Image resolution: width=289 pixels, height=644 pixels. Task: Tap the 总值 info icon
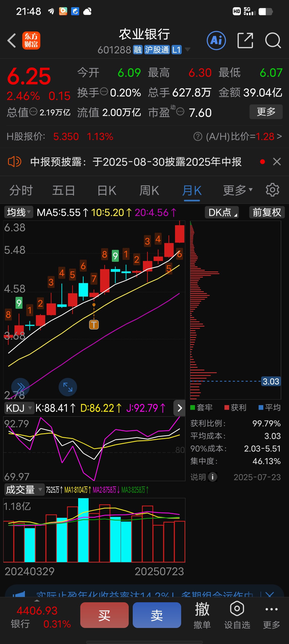click(33, 112)
